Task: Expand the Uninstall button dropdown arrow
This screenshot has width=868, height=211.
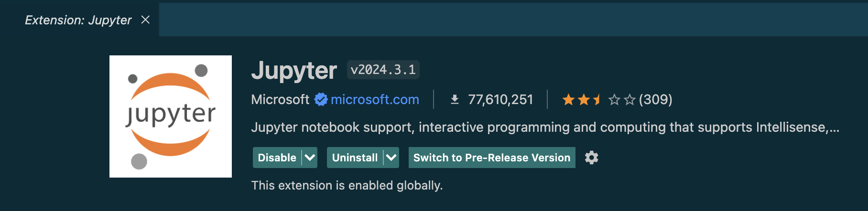Action: (391, 158)
